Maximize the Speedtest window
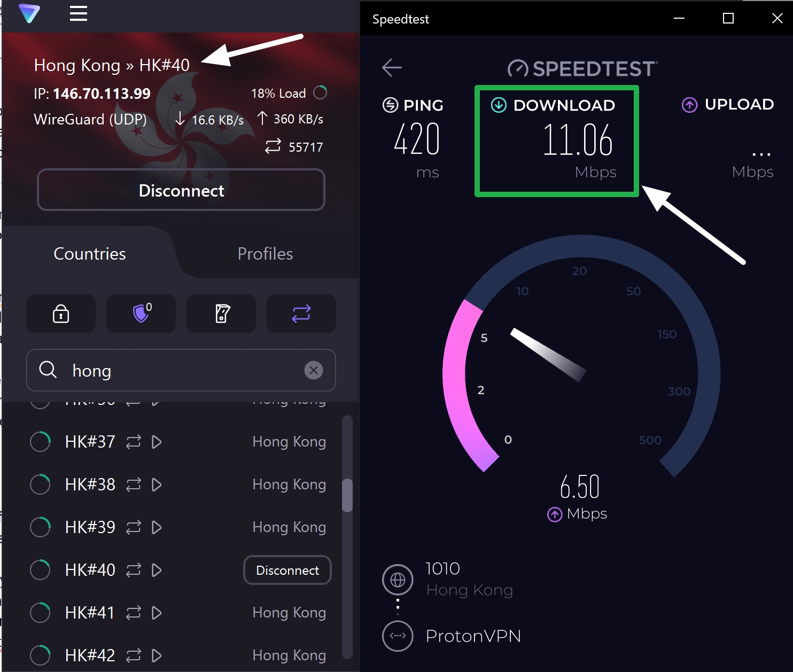Image resolution: width=793 pixels, height=672 pixels. 728,18
